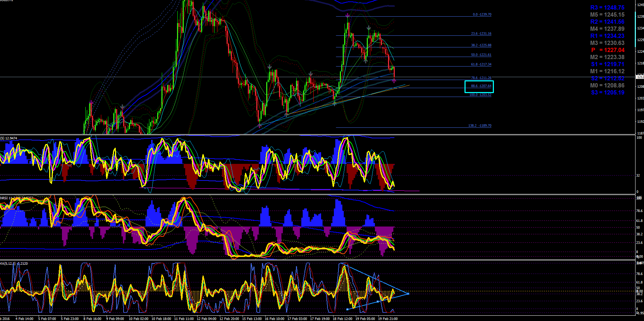Select the 11 Feb 11:00 time label
The width and height of the screenshot is (644, 321).
point(184,319)
